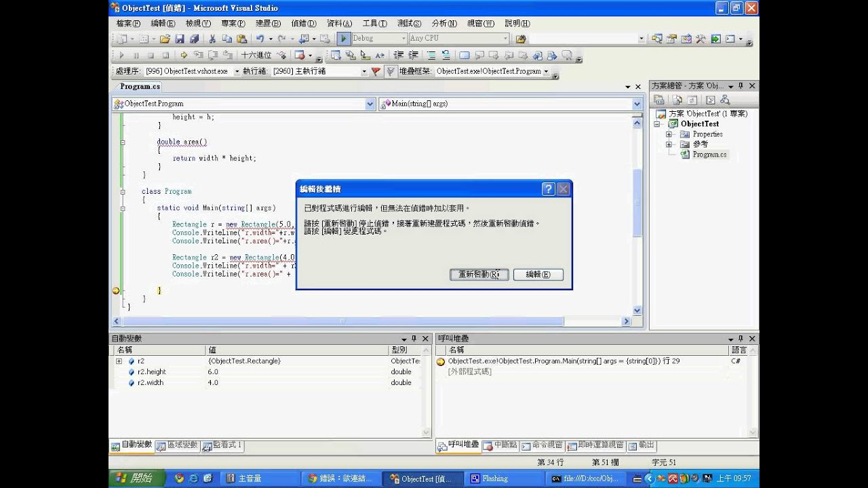Viewport: 868px width, 488px height.
Task: Click the 重新啟動(R) restart button
Action: 479,274
